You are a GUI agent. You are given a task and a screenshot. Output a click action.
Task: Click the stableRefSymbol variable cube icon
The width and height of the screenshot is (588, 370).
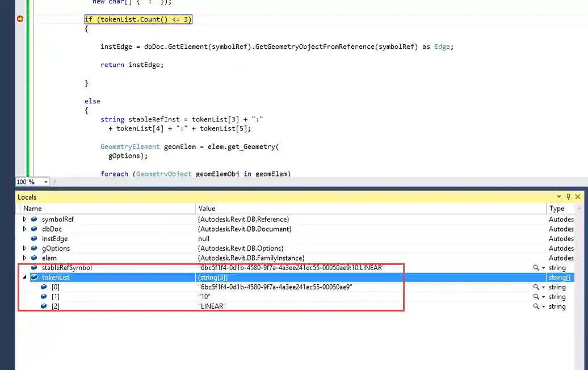[34, 268]
